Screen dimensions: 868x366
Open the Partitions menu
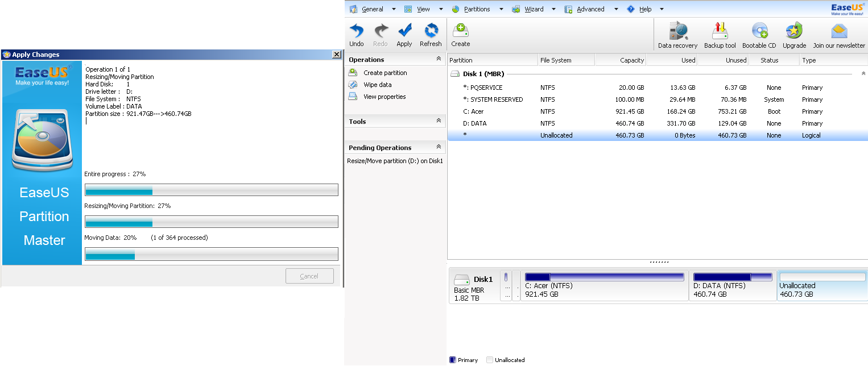[477, 9]
